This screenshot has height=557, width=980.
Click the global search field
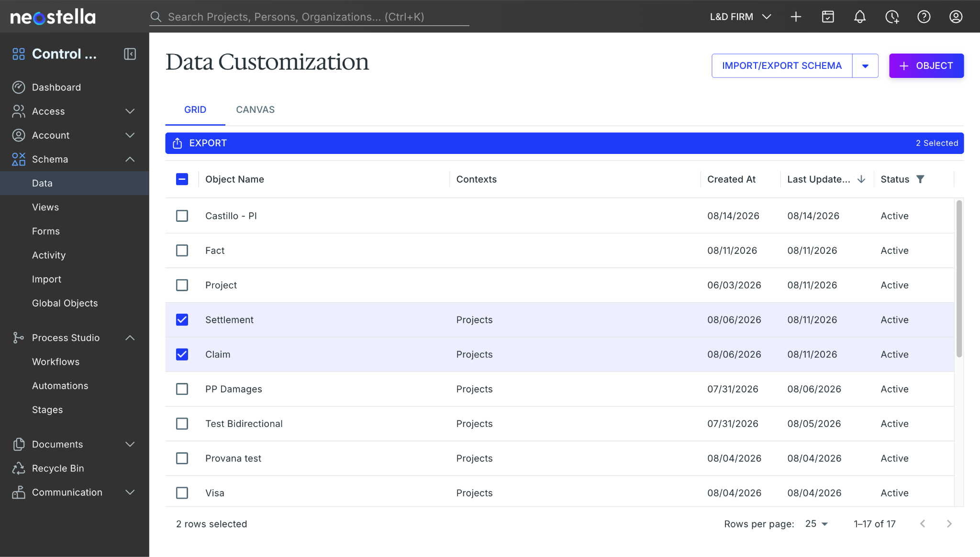point(309,17)
